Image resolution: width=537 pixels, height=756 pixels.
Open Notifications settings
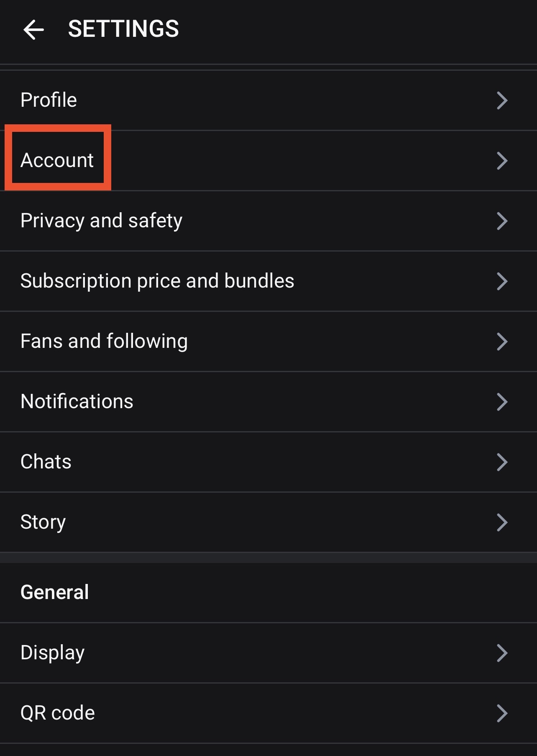click(77, 401)
